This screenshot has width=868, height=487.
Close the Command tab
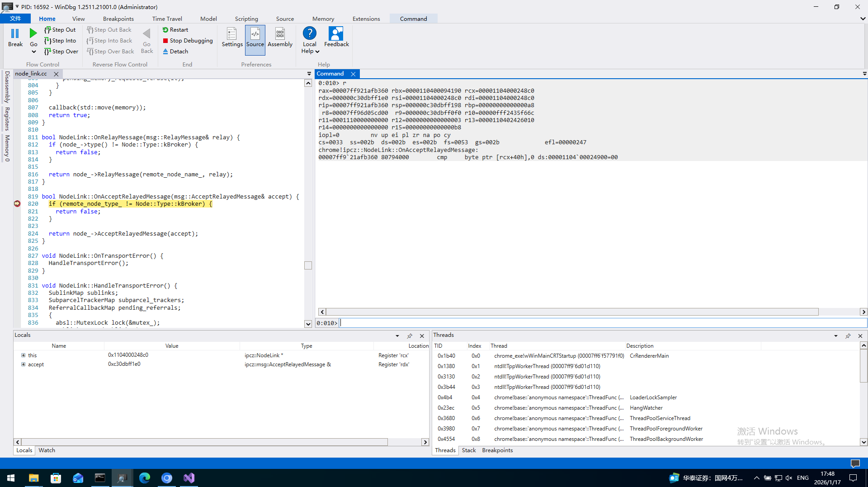(353, 74)
